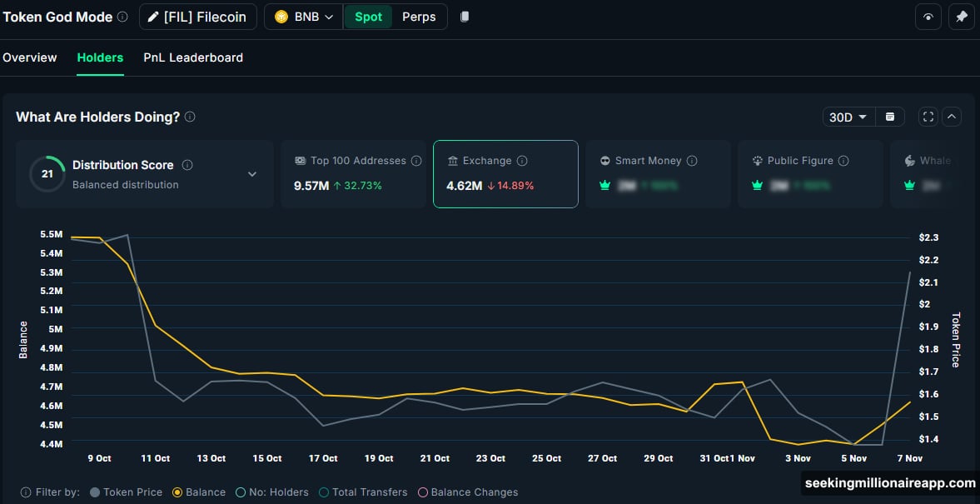Click the watch/eye icon in the top right
The width and height of the screenshot is (980, 504).
[x=928, y=16]
